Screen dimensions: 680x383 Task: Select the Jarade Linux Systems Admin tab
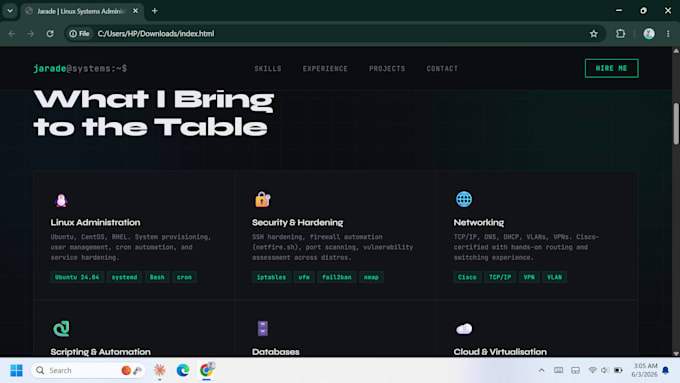pos(82,11)
